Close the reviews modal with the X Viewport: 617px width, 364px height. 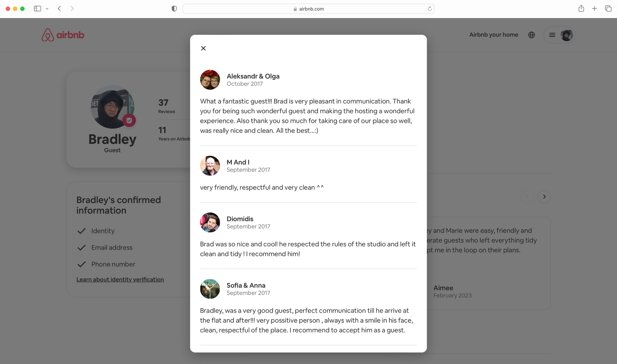203,48
